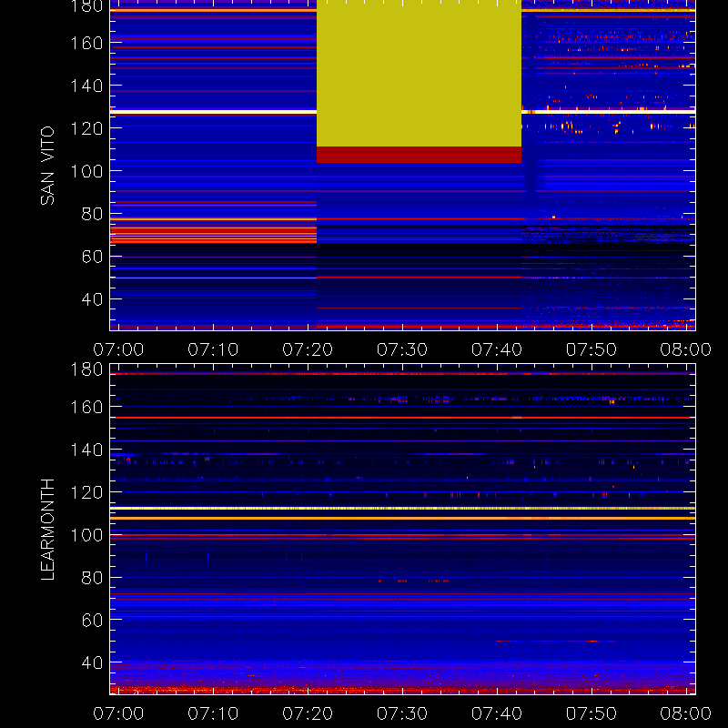Click the 07:30 time label under the Learmonth plot
Viewport: 728px width, 728px height.
[402, 713]
